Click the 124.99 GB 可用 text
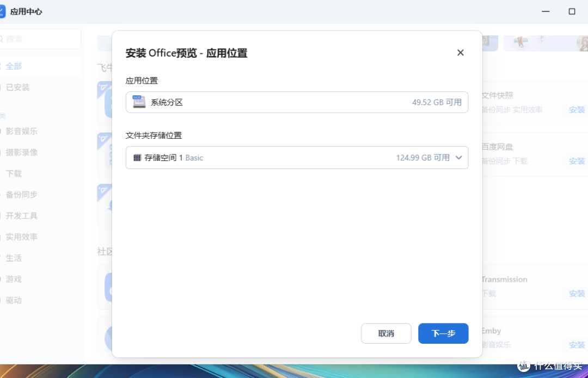This screenshot has width=588, height=378. coord(423,158)
